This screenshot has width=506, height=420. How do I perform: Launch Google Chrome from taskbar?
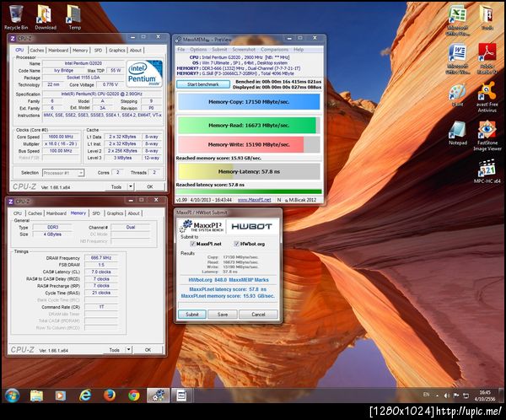[x=133, y=396]
